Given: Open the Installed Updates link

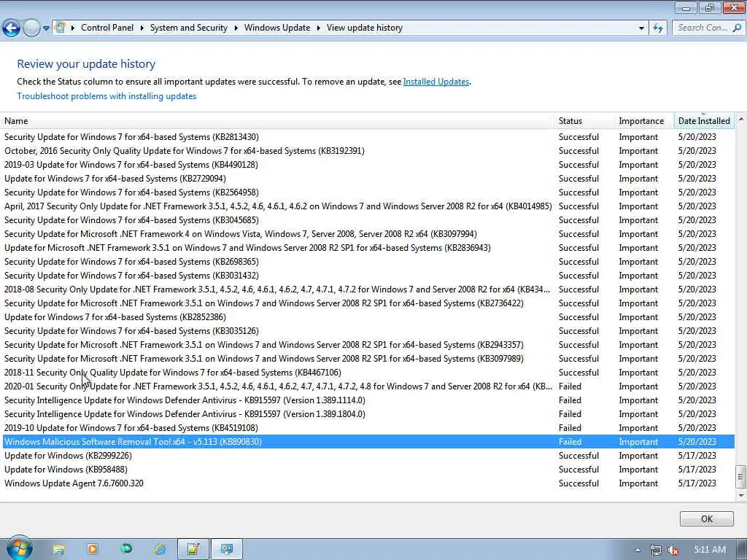Looking at the screenshot, I should [x=436, y=82].
